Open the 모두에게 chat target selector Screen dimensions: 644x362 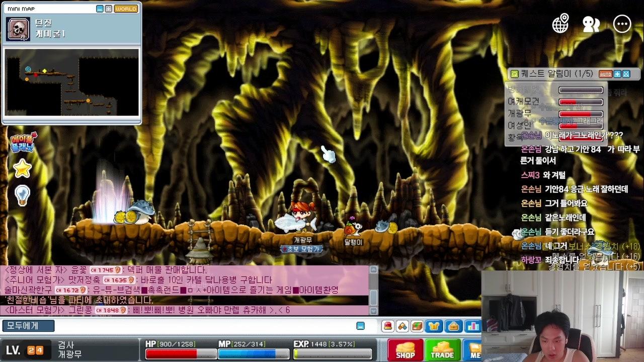(x=28, y=326)
